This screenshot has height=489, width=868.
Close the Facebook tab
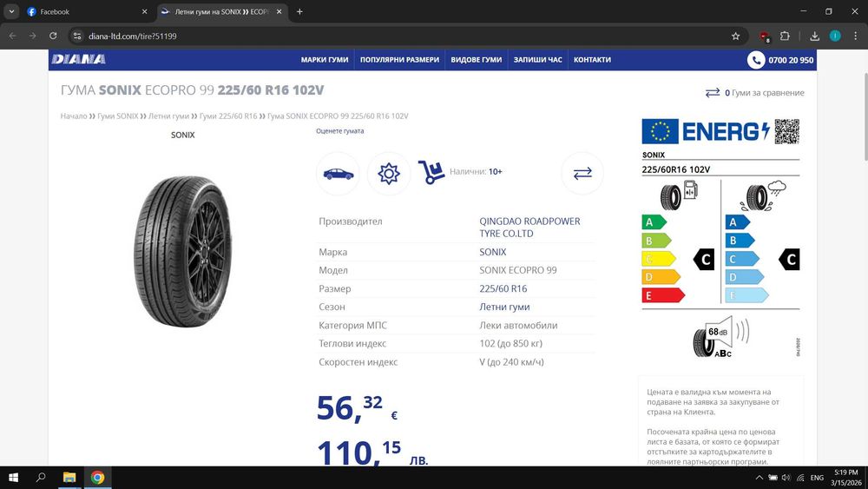[144, 11]
